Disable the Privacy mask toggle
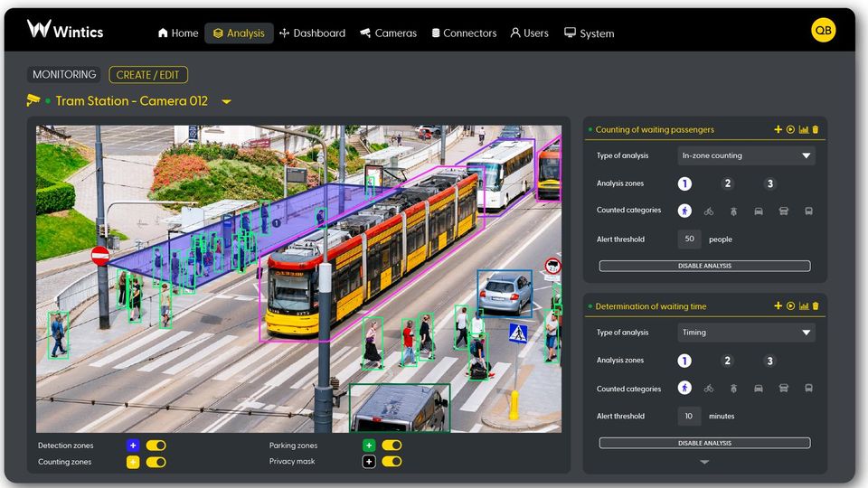The image size is (868, 488). pyautogui.click(x=392, y=462)
